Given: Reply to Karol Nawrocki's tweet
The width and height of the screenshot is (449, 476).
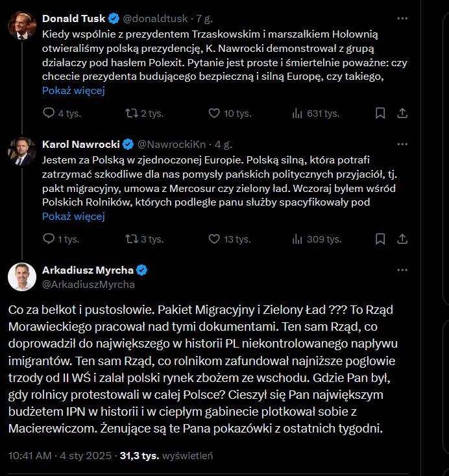Looking at the screenshot, I should (x=49, y=239).
